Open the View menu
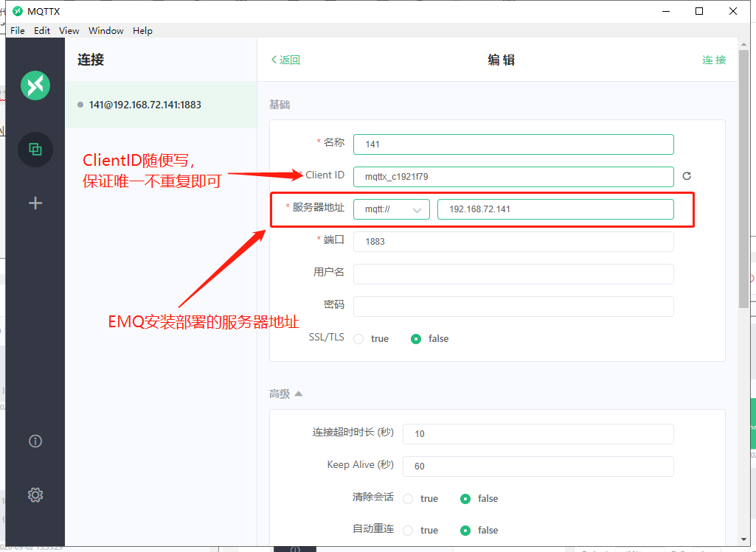756x552 pixels. (x=69, y=31)
